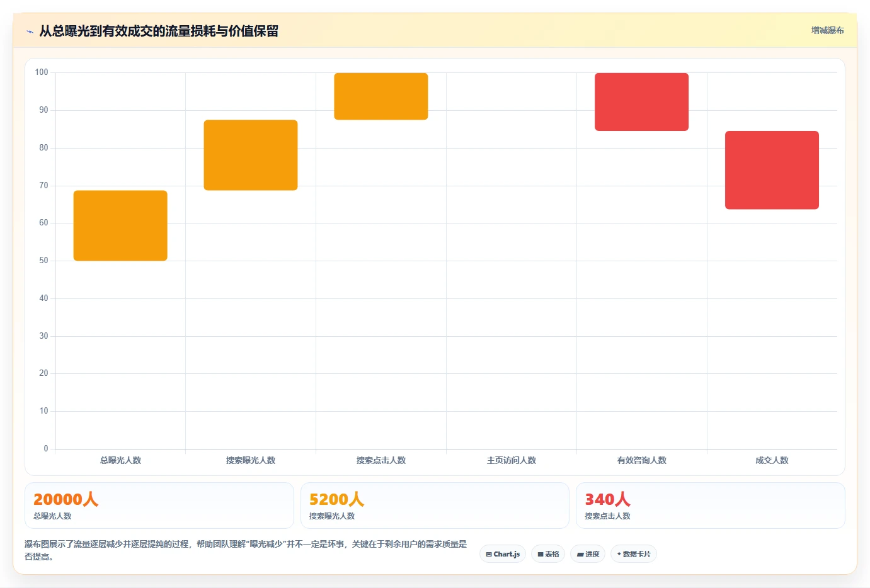Image resolution: width=870 pixels, height=588 pixels.
Task: Select the 表格 tag pill
Action: pyautogui.click(x=548, y=554)
